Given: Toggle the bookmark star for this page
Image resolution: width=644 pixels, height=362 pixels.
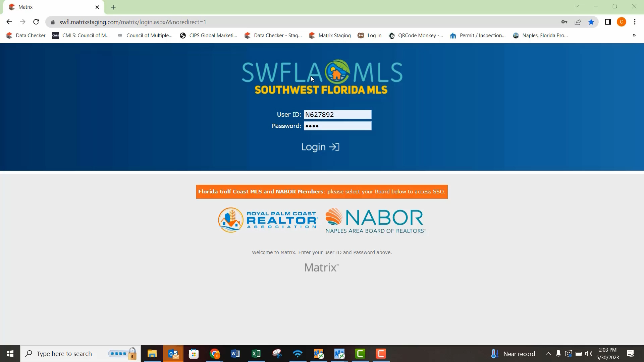Looking at the screenshot, I should point(591,22).
